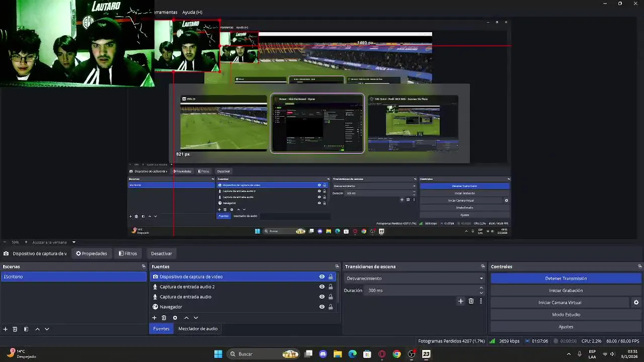Delete selected scene with trash icon
The width and height of the screenshot is (644, 362).
[15, 329]
